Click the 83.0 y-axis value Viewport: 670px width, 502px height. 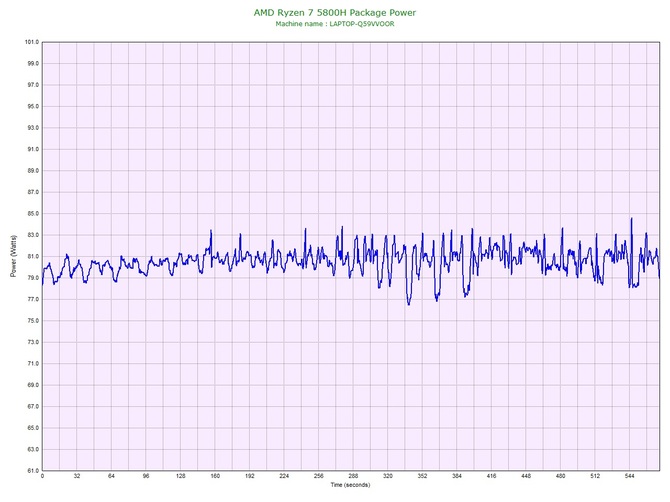click(x=32, y=235)
